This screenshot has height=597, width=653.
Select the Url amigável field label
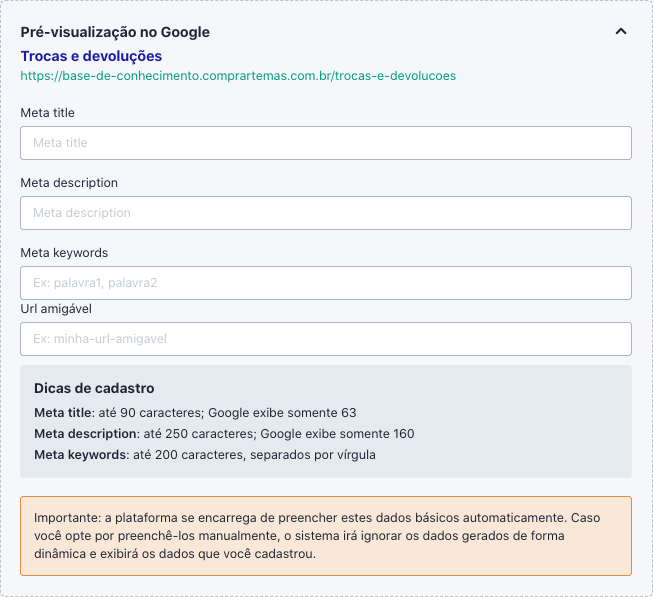pyautogui.click(x=56, y=309)
